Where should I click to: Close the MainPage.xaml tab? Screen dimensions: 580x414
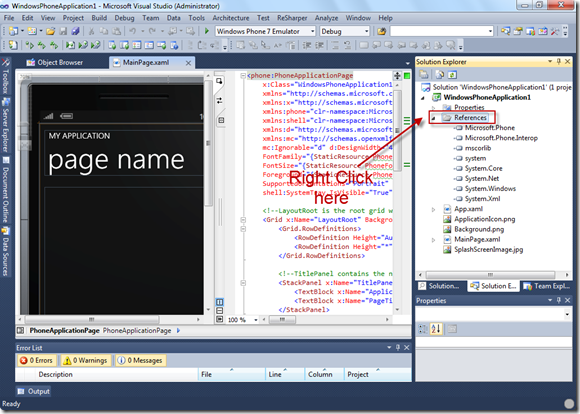tap(188, 63)
